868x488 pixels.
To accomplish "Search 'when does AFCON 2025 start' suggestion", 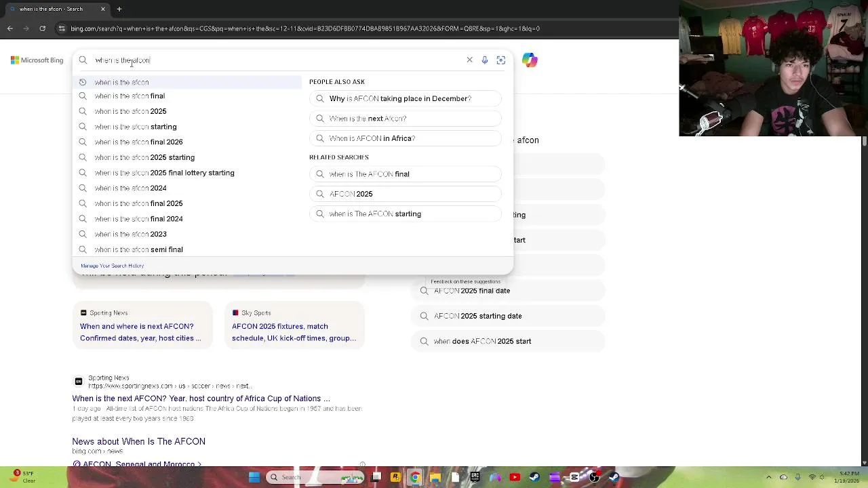I will (508, 342).
